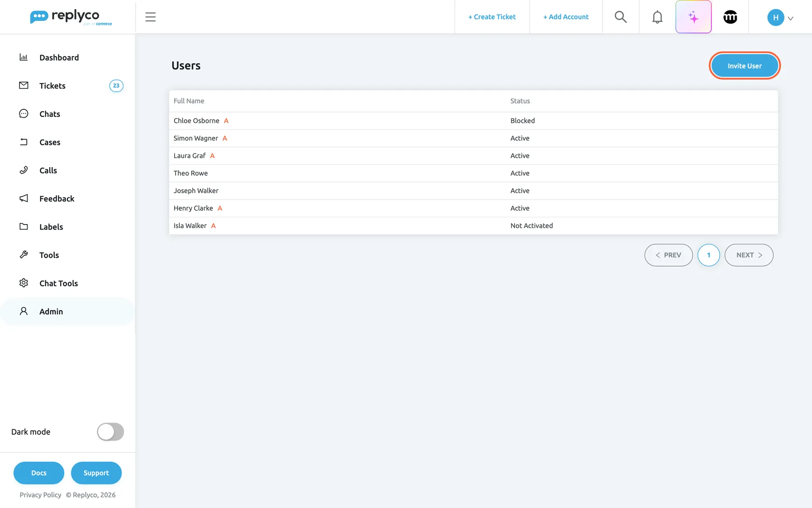Image resolution: width=812 pixels, height=508 pixels.
Task: Click + Add Account
Action: coord(566,17)
